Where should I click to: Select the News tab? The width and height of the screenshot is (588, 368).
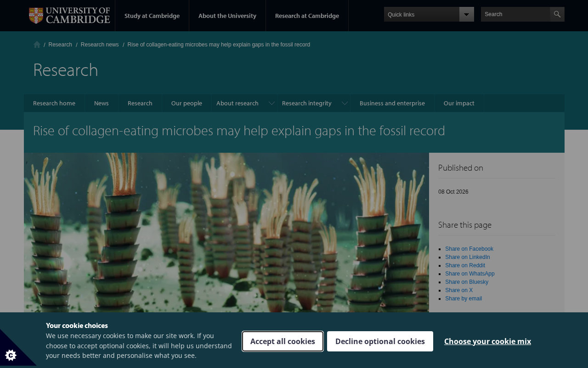102,103
